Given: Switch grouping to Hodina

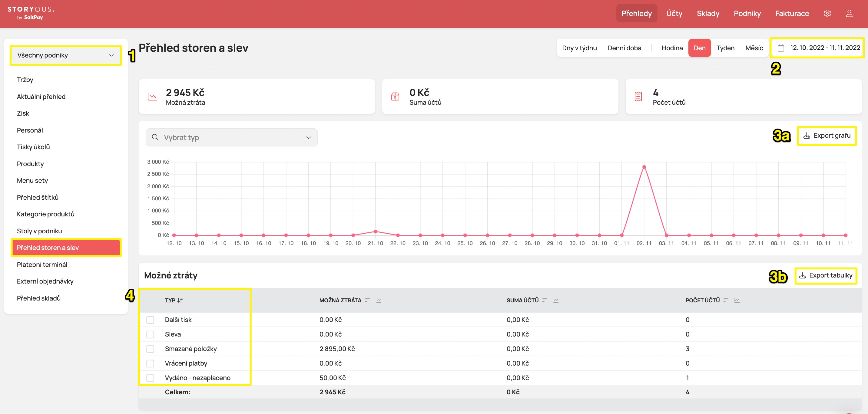Looking at the screenshot, I should (x=672, y=48).
